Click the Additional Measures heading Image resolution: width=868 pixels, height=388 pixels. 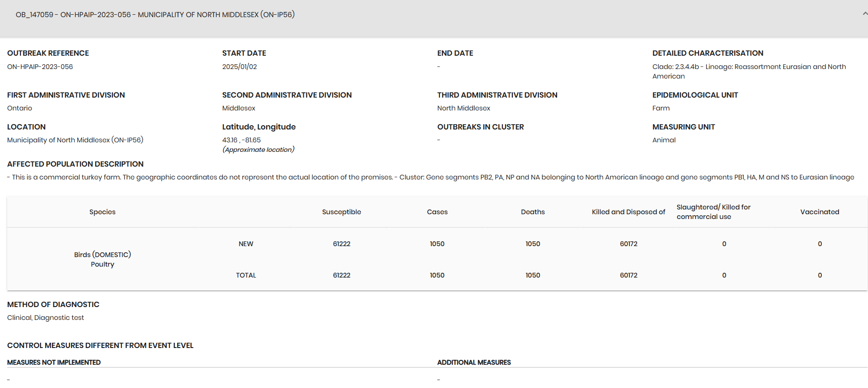[x=474, y=362]
